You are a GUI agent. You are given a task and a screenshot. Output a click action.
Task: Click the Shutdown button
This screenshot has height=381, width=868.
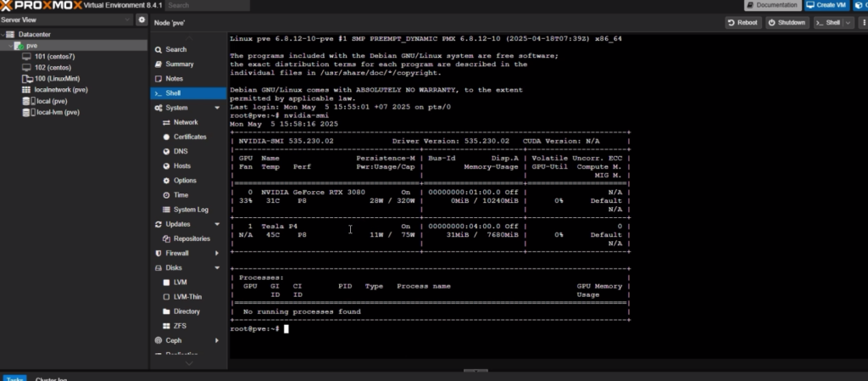click(786, 23)
